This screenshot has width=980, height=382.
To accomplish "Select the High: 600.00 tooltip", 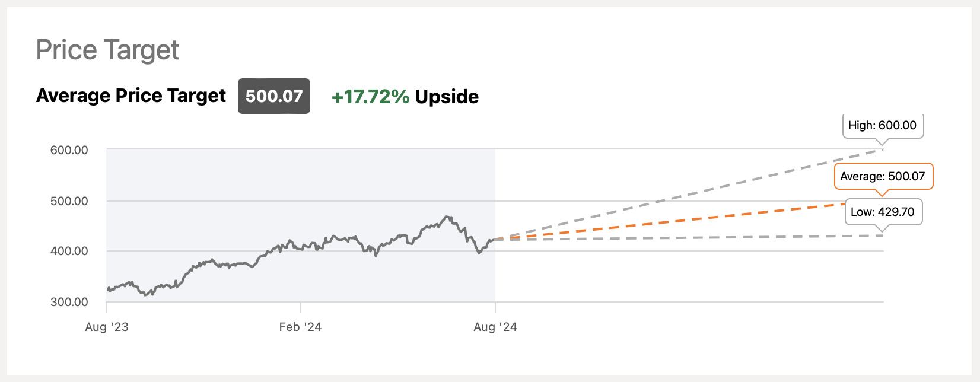I will click(x=882, y=125).
